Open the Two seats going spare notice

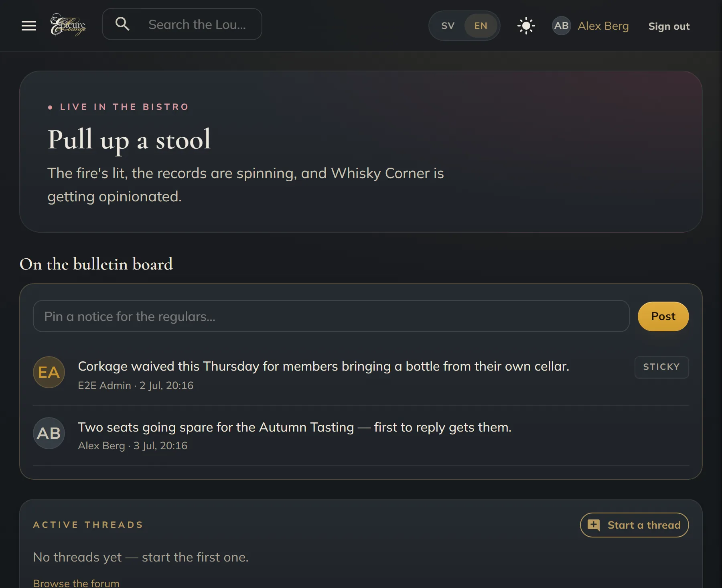(x=294, y=427)
